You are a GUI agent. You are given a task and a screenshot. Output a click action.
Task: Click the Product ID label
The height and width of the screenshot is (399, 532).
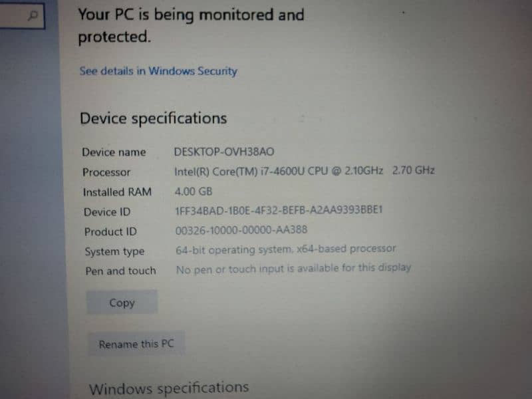point(110,231)
